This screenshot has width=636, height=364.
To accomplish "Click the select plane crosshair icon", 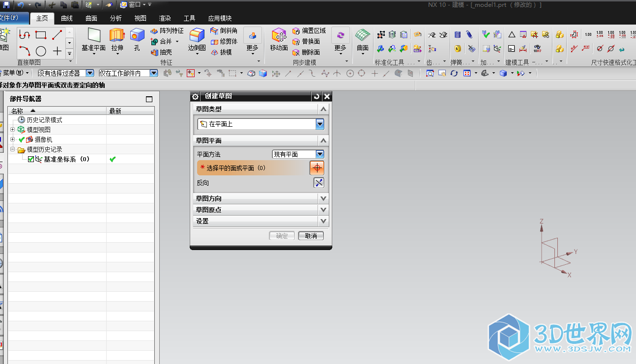I will coord(317,168).
